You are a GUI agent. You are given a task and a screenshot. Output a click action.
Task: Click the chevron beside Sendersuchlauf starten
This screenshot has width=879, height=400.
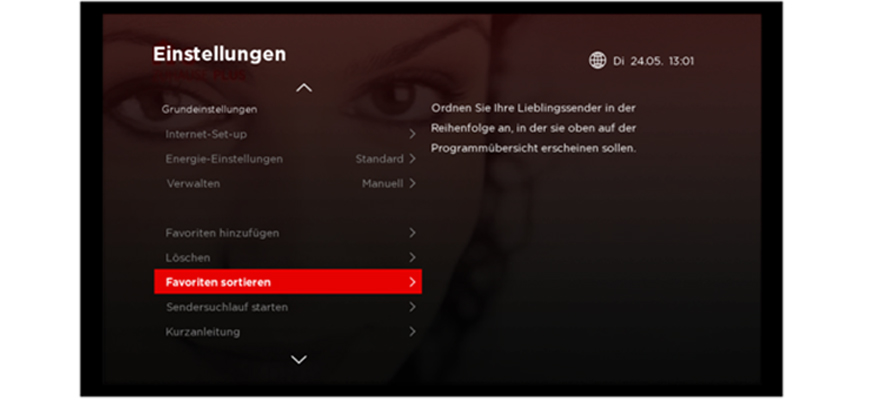(x=412, y=307)
